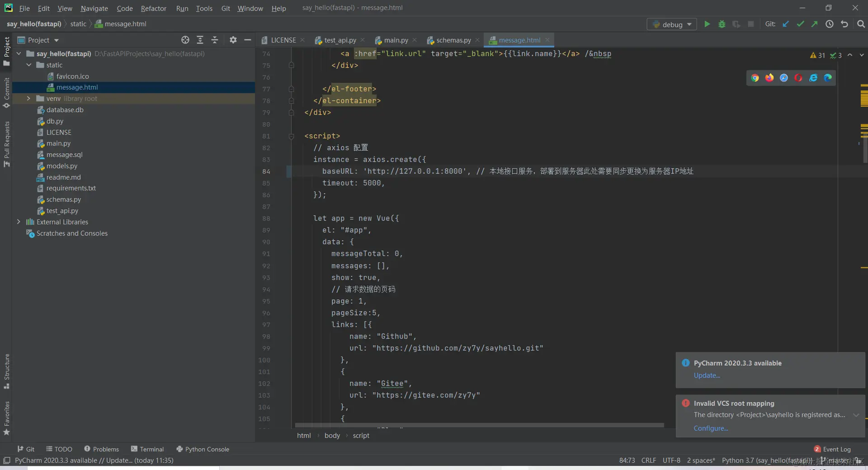Rollback changes icon in toolbar

click(844, 24)
